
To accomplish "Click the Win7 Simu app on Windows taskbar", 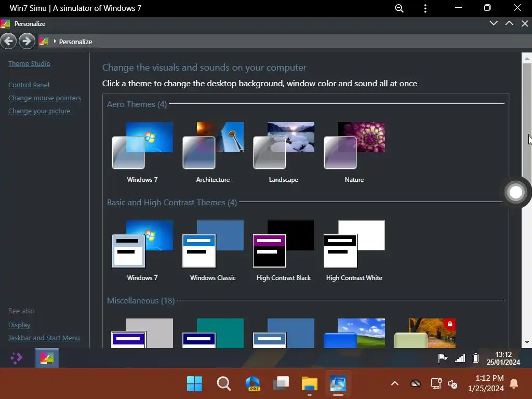I will pos(338,384).
